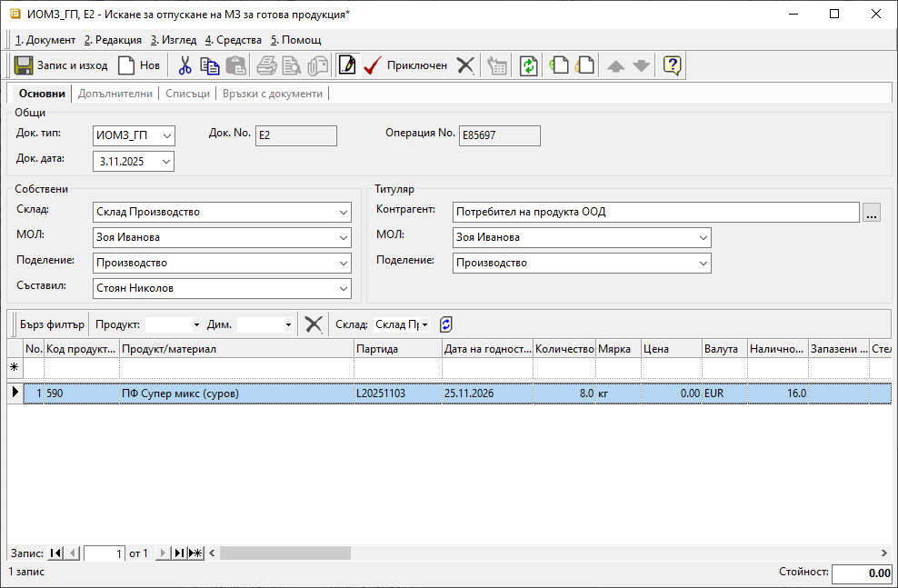This screenshot has height=588, width=898.
Task: Click the Контрагент input field
Action: 656,212
